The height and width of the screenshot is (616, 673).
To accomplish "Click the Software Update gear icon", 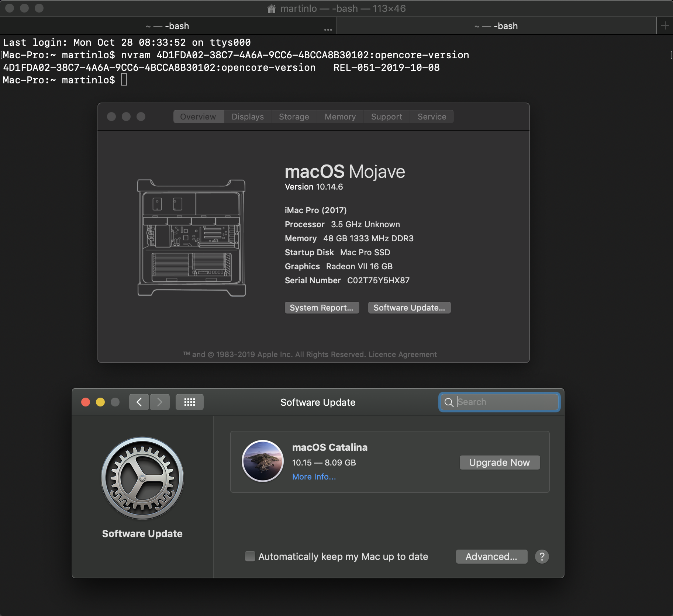I will [142, 478].
